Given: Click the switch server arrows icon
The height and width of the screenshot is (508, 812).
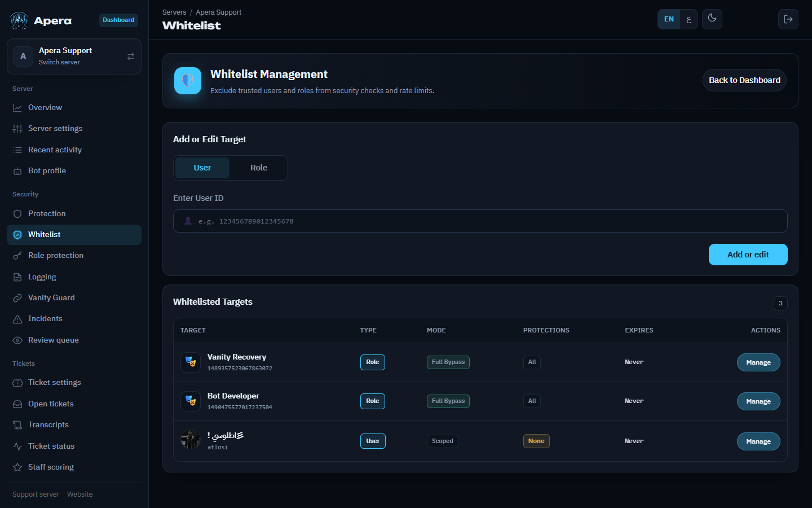Looking at the screenshot, I should [x=131, y=56].
